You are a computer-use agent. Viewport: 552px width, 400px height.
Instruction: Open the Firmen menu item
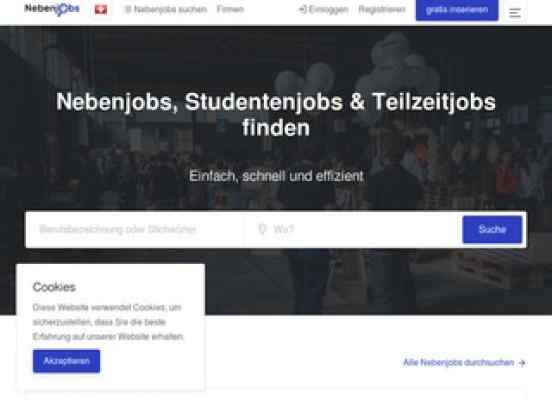pos(230,9)
